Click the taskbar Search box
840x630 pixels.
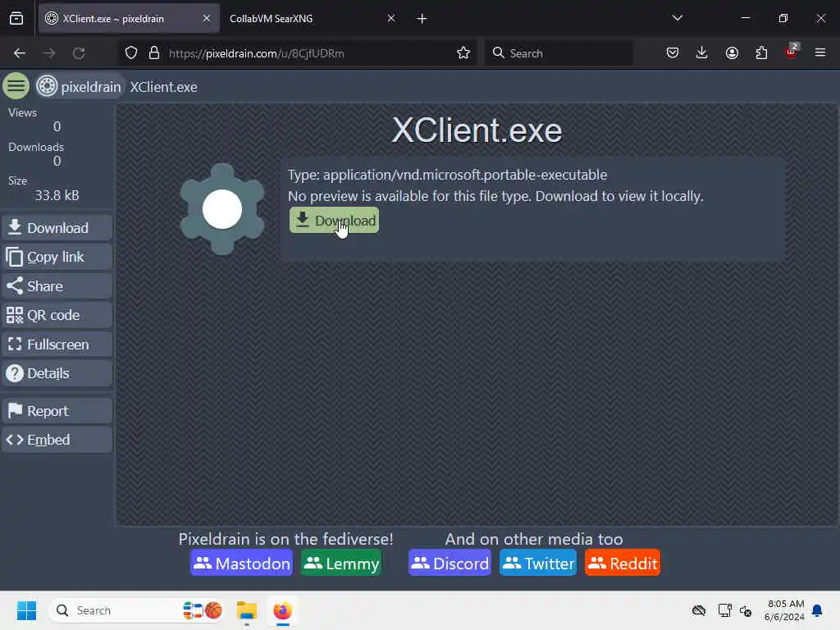[x=137, y=610]
